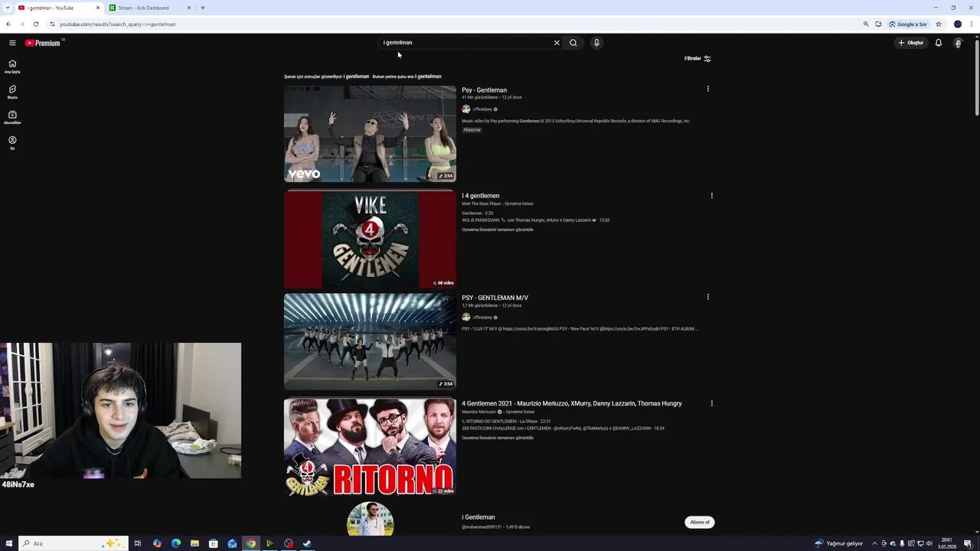
Task: Open Chrome profile avatar
Action: [958, 24]
